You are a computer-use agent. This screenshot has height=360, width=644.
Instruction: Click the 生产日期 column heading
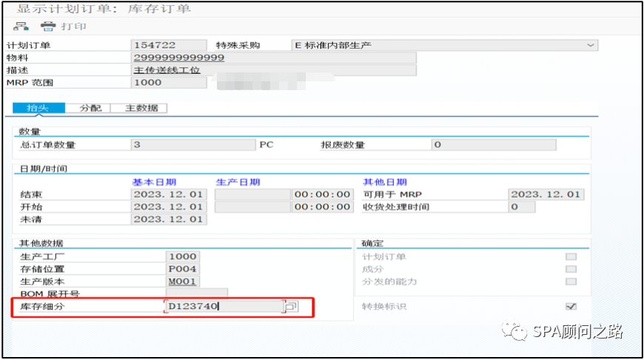[x=238, y=182]
